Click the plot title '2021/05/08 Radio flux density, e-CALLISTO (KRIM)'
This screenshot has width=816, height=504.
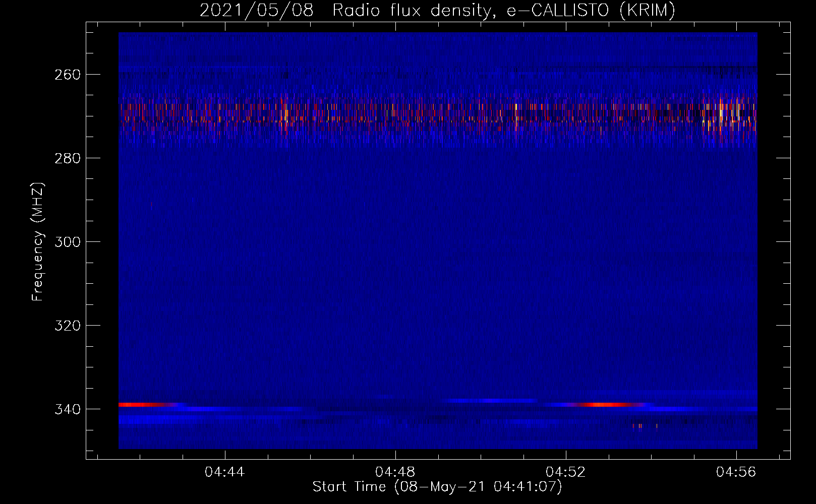[437, 10]
